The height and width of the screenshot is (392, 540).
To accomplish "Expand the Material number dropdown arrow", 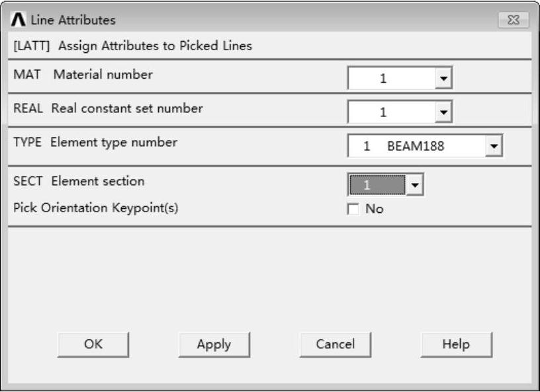I will (443, 79).
